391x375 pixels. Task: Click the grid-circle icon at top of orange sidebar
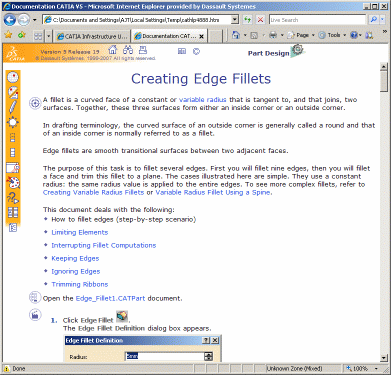[13, 78]
